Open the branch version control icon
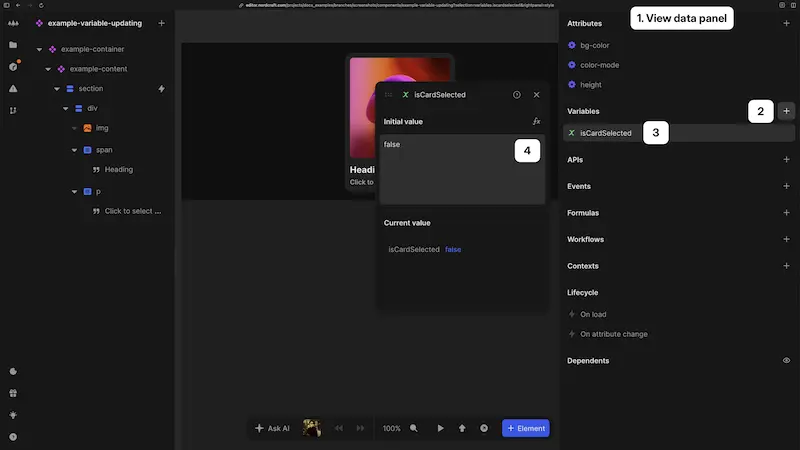The image size is (800, 450). [x=13, y=110]
